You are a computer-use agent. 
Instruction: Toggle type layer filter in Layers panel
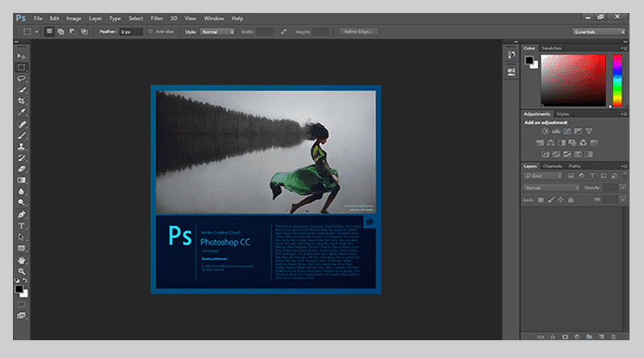[x=592, y=175]
